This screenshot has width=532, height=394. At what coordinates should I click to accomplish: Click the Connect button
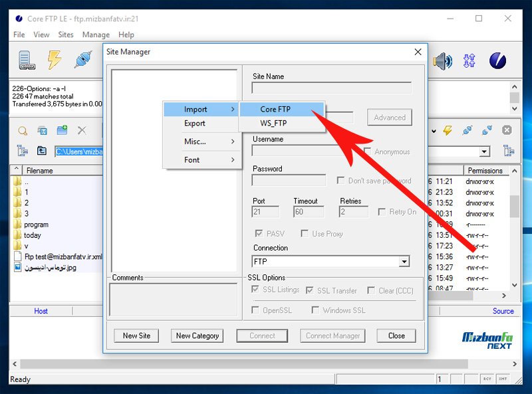point(262,336)
